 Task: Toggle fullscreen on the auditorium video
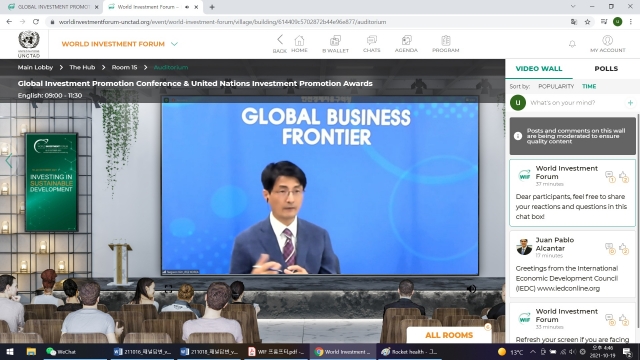pos(168,289)
